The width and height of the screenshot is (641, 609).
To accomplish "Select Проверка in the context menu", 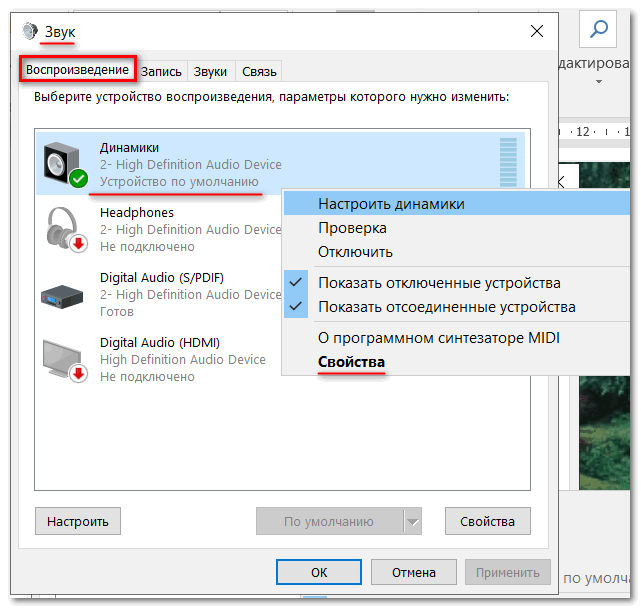I will pyautogui.click(x=457, y=228).
